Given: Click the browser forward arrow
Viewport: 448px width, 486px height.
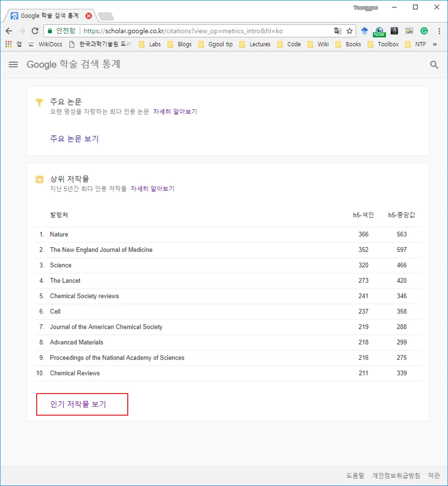Looking at the screenshot, I should pos(22,31).
